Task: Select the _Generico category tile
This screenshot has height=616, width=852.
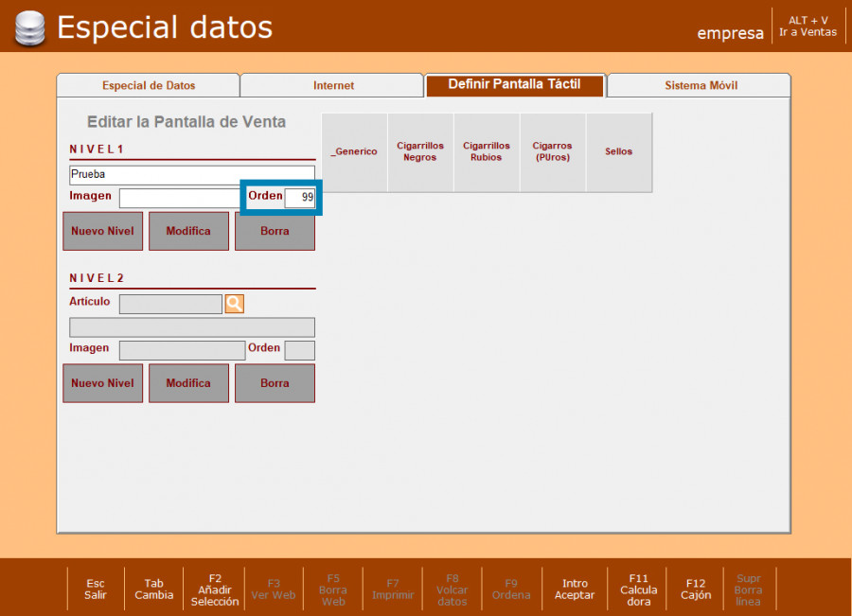Action: (x=354, y=152)
